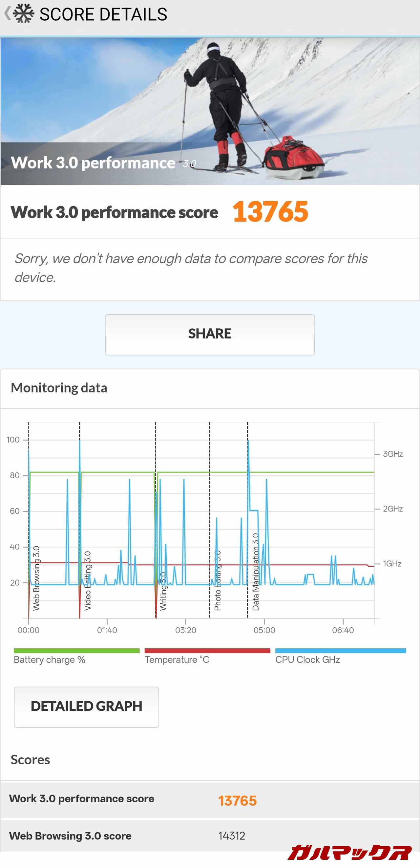Screen dimensions: 420x868
Task: Select the Web Browsing 3.0 score row
Action: 210,836
